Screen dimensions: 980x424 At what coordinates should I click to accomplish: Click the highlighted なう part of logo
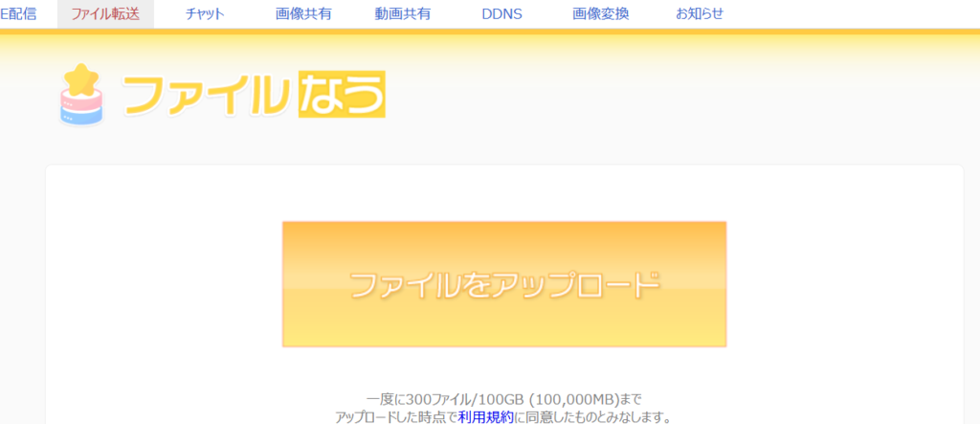coord(341,95)
